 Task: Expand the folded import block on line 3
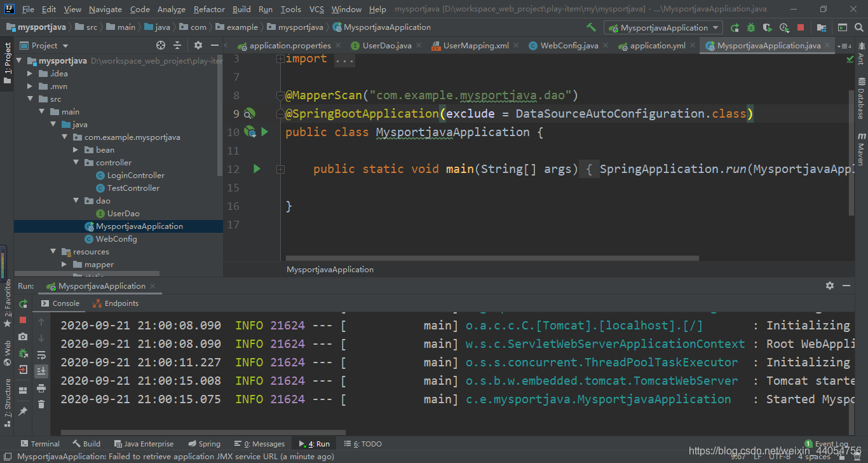[280, 59]
